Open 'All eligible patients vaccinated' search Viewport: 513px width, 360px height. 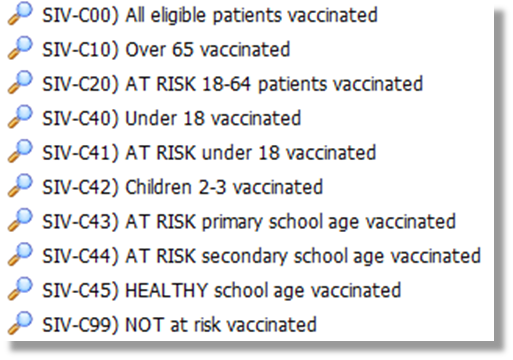click(x=210, y=15)
